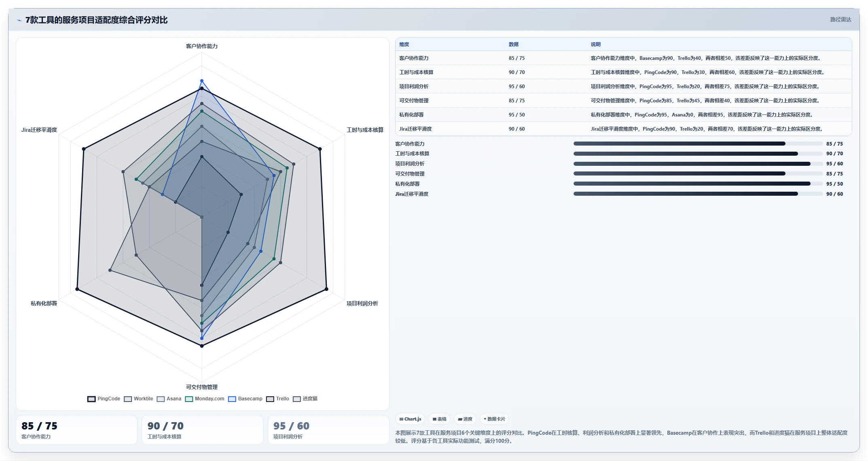Select the 说明 column header
The image size is (868, 461).
pos(595,44)
